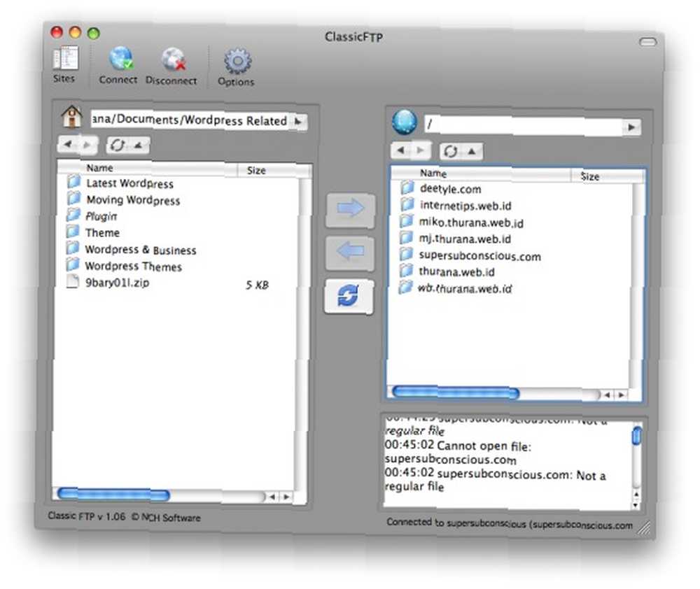The height and width of the screenshot is (589, 700).
Task: Refresh the remote file list
Action: click(x=450, y=151)
